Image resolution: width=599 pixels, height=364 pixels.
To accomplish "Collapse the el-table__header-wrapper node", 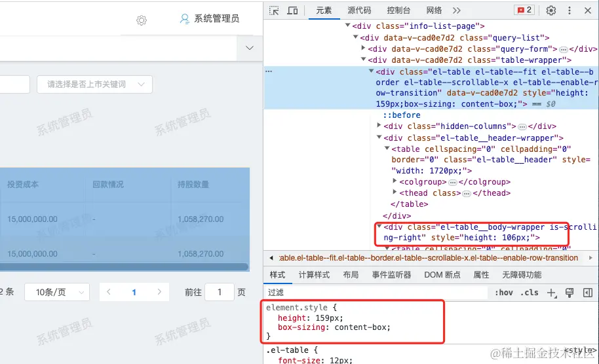I will pos(379,137).
